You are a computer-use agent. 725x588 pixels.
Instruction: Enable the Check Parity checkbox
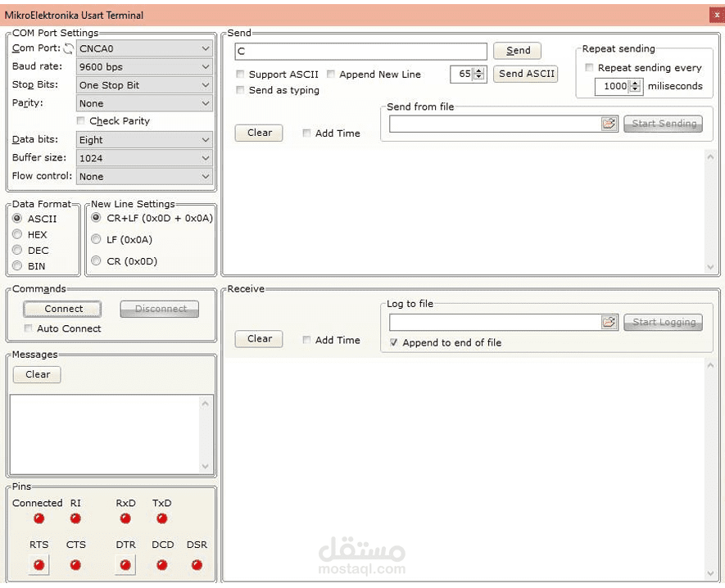point(80,120)
